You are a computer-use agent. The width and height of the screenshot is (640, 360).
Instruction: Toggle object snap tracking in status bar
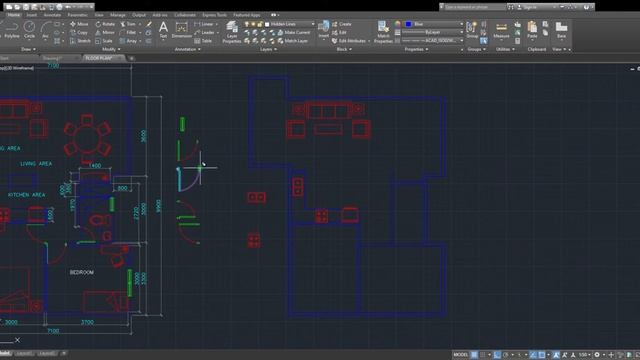point(533,355)
